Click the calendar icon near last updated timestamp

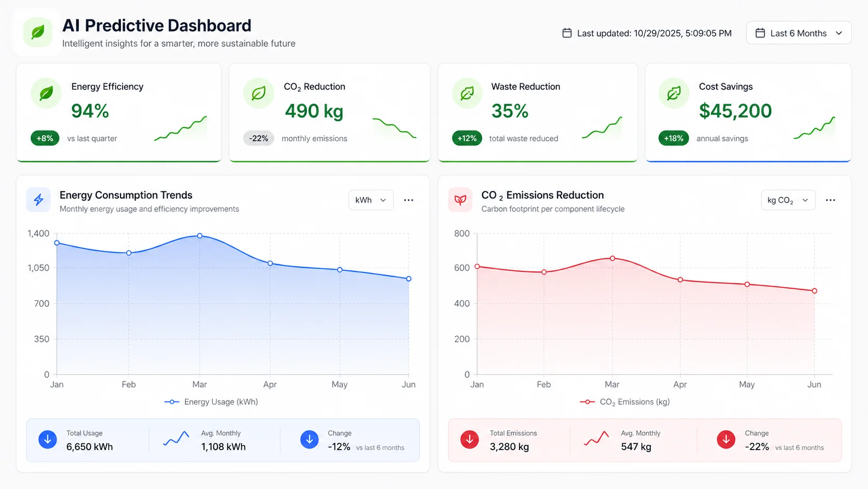[566, 33]
